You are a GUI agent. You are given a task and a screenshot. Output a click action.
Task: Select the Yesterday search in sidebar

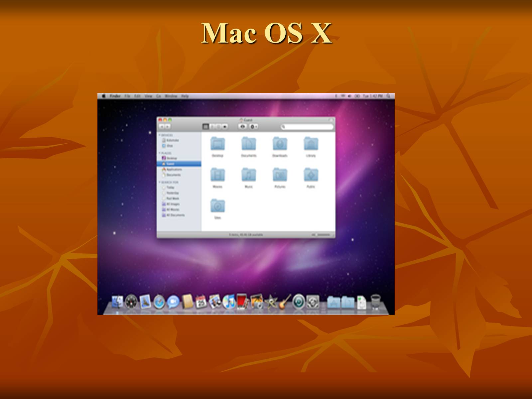(x=179, y=193)
